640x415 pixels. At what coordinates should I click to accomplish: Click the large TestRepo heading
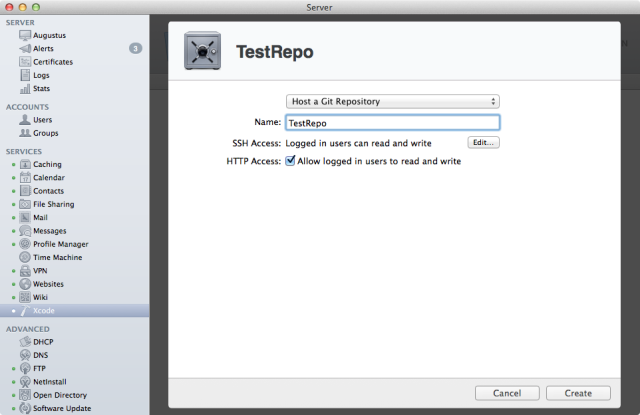[x=275, y=52]
